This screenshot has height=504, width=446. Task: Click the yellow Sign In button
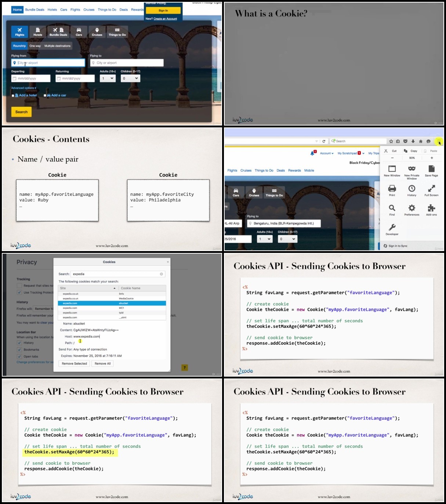coord(163,10)
